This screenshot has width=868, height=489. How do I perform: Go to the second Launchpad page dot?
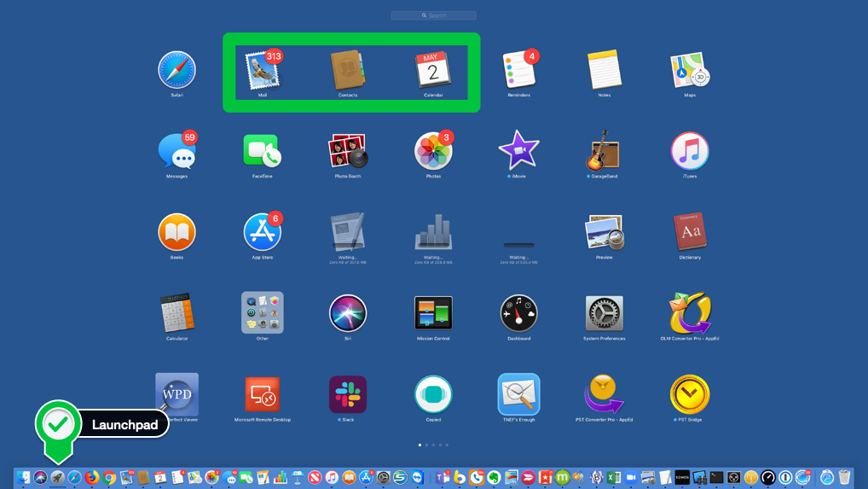(x=427, y=445)
